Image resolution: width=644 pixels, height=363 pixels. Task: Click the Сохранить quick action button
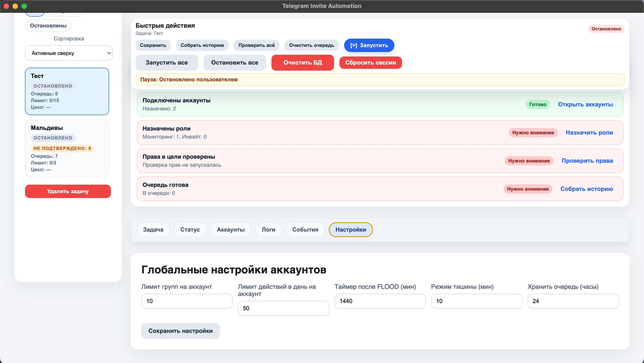pyautogui.click(x=153, y=45)
